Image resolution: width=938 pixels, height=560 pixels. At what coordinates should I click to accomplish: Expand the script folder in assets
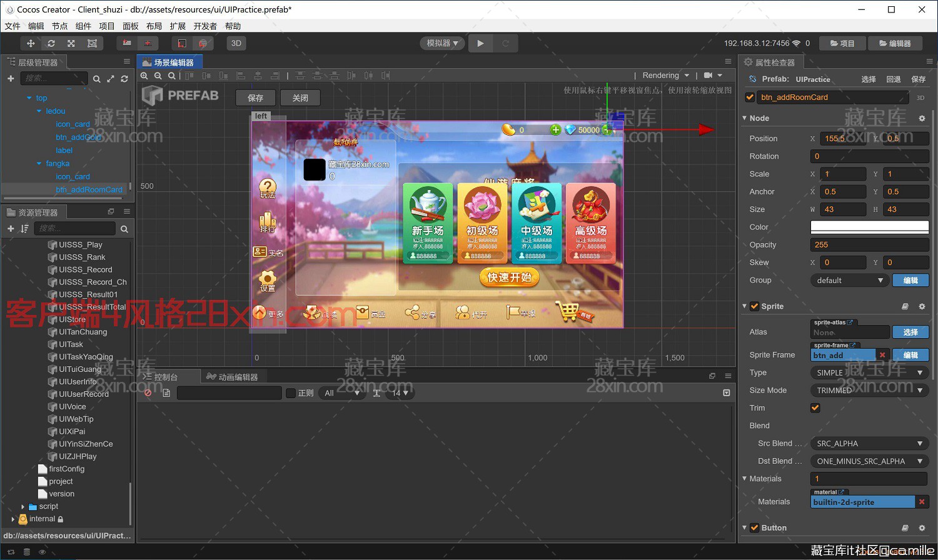click(23, 506)
